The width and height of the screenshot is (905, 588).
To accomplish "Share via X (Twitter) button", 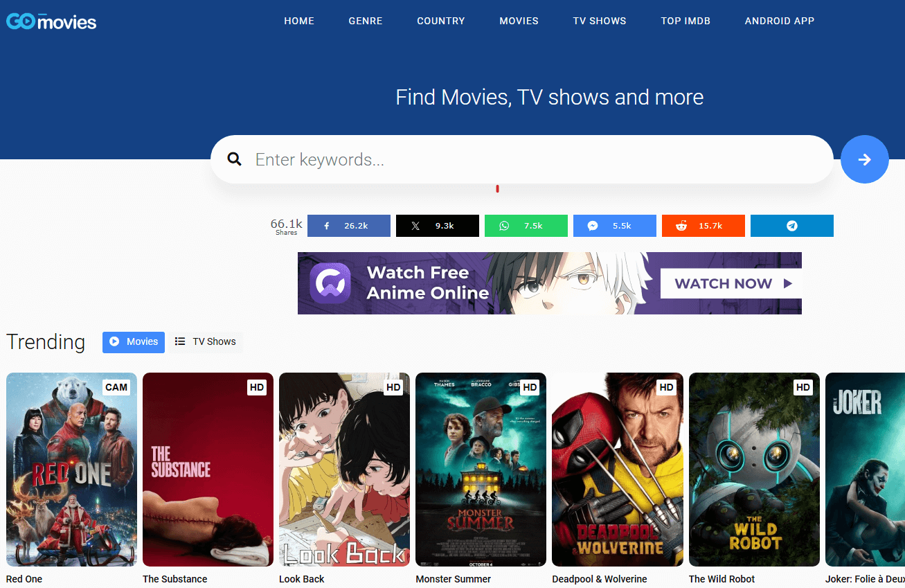I will coord(437,226).
